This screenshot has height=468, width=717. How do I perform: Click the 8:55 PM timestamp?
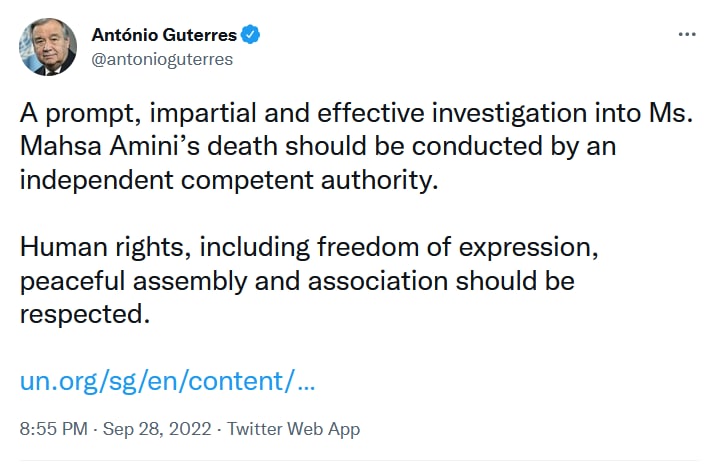(53, 429)
